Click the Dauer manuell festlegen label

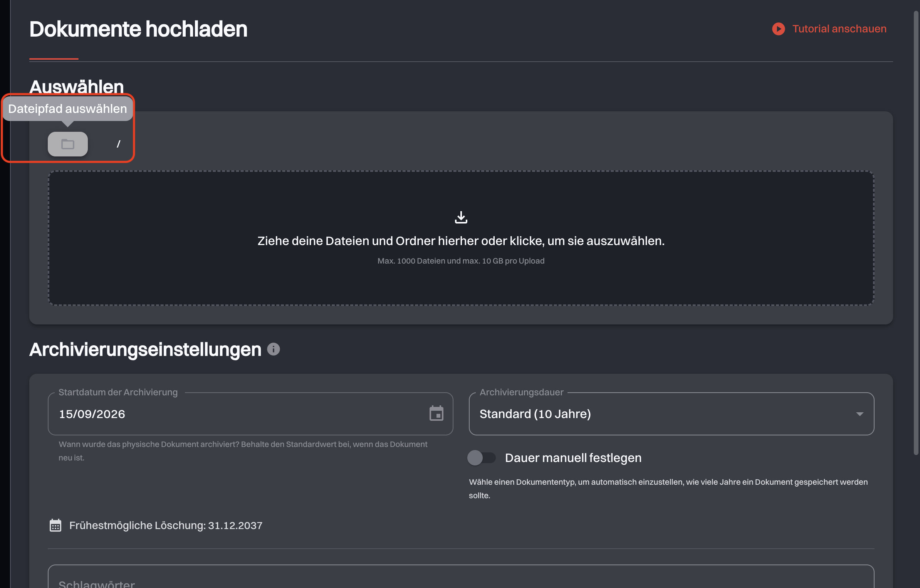573,458
